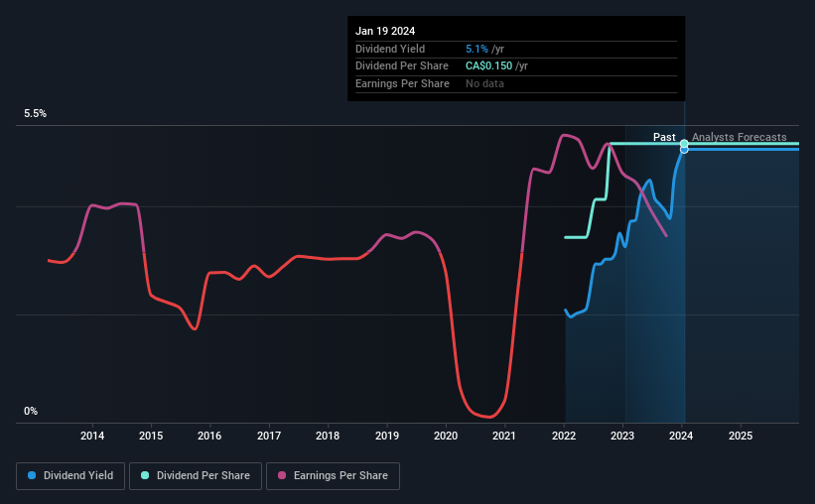Screen dimensions: 815x504
Task: Select the 2023 x-axis label
Action: point(622,436)
